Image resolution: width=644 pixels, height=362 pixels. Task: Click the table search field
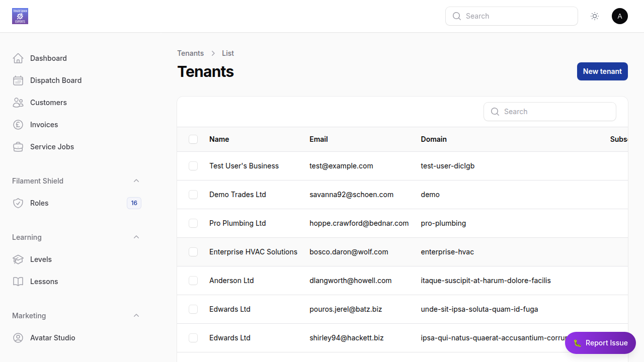pos(549,111)
